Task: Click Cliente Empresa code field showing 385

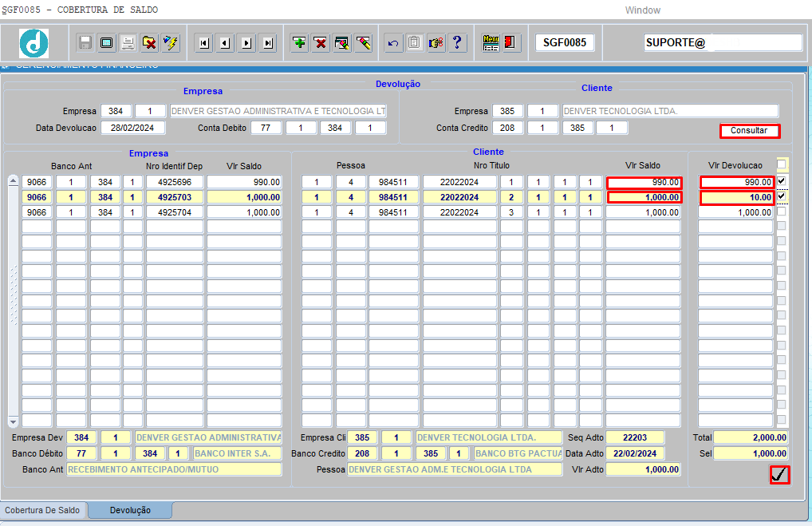Action: 507,111
